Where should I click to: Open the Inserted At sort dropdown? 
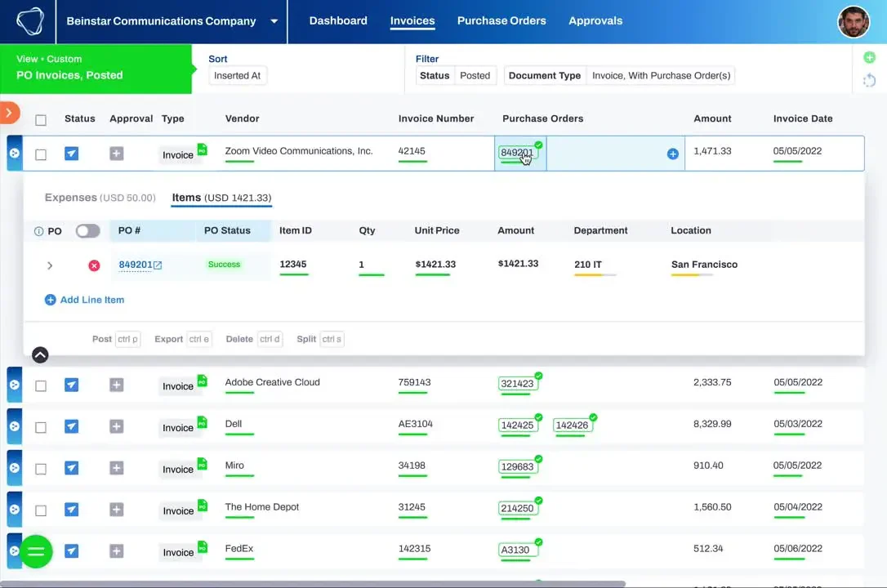(238, 75)
